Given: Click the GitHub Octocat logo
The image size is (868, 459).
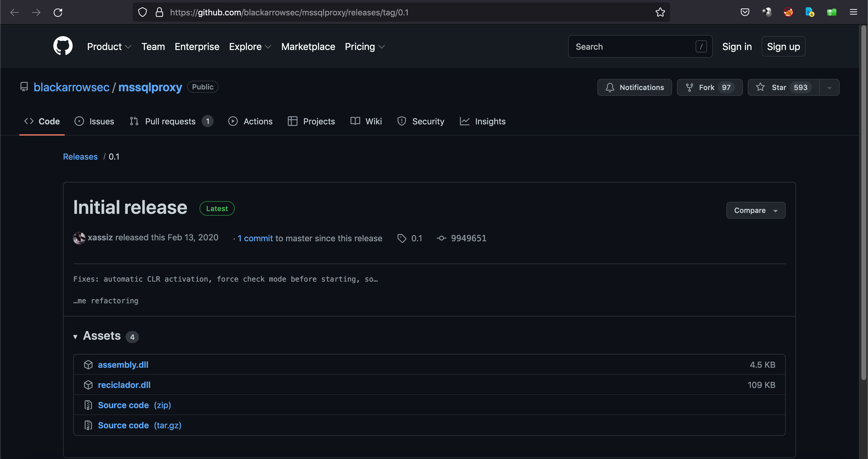Looking at the screenshot, I should click(63, 46).
